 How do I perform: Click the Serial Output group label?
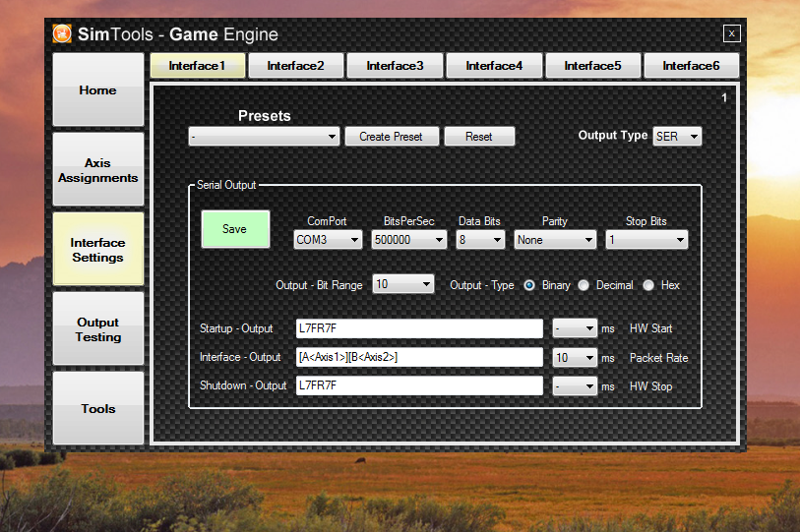[x=226, y=185]
